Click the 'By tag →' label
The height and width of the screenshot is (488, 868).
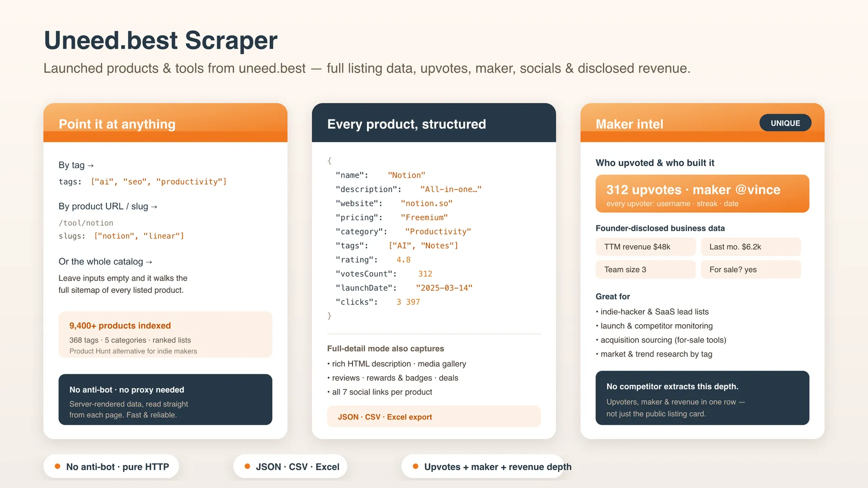click(76, 165)
